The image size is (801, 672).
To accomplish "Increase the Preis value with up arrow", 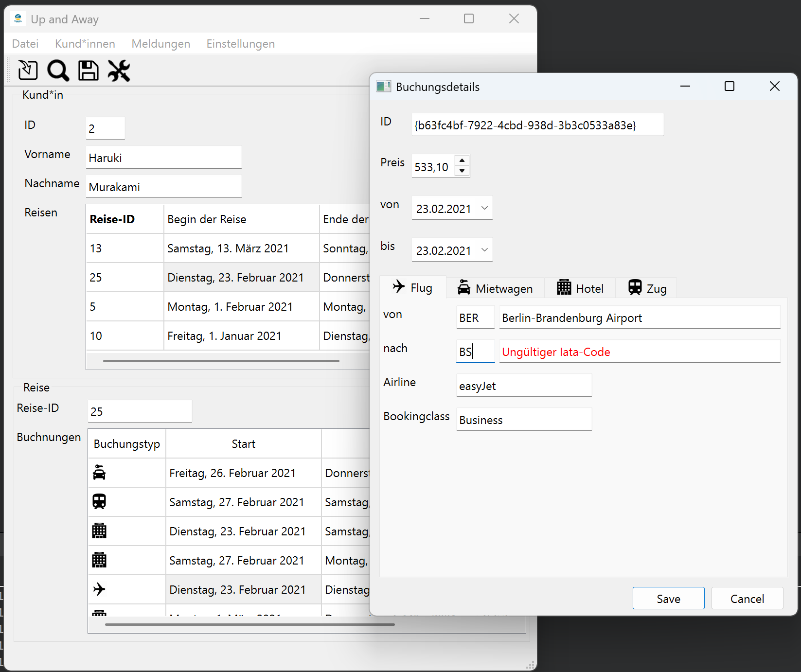I will [x=462, y=160].
